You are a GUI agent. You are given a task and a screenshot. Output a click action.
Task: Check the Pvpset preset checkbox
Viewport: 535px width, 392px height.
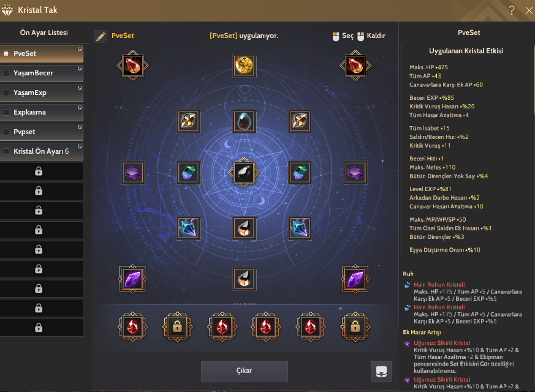6,132
